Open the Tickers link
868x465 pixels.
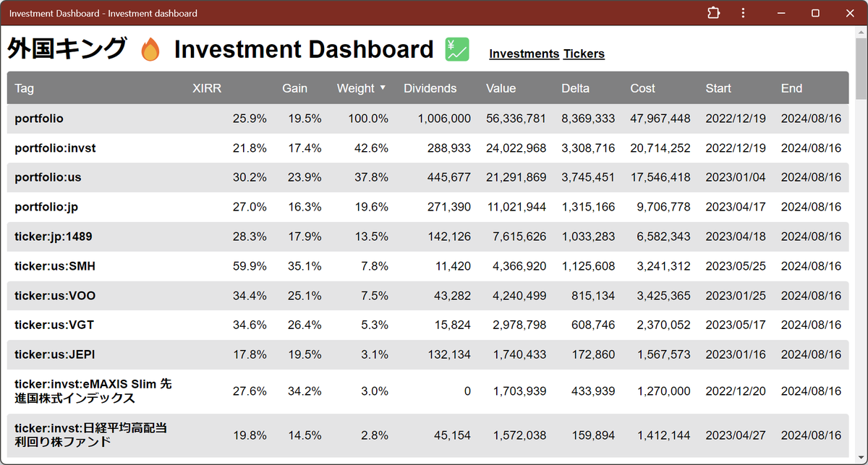584,54
